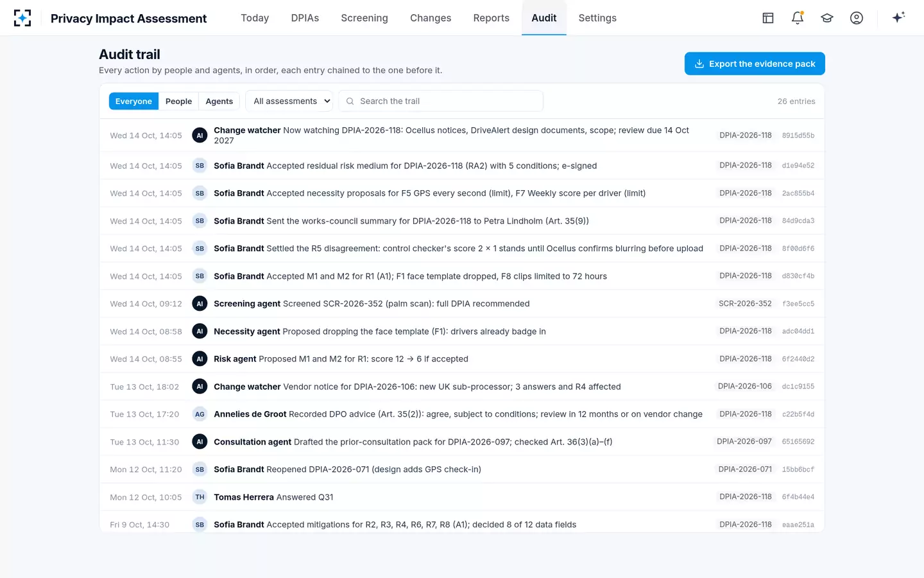Image resolution: width=924 pixels, height=578 pixels.
Task: Open the DPIA-2026-097 assessment tag
Action: click(x=744, y=442)
